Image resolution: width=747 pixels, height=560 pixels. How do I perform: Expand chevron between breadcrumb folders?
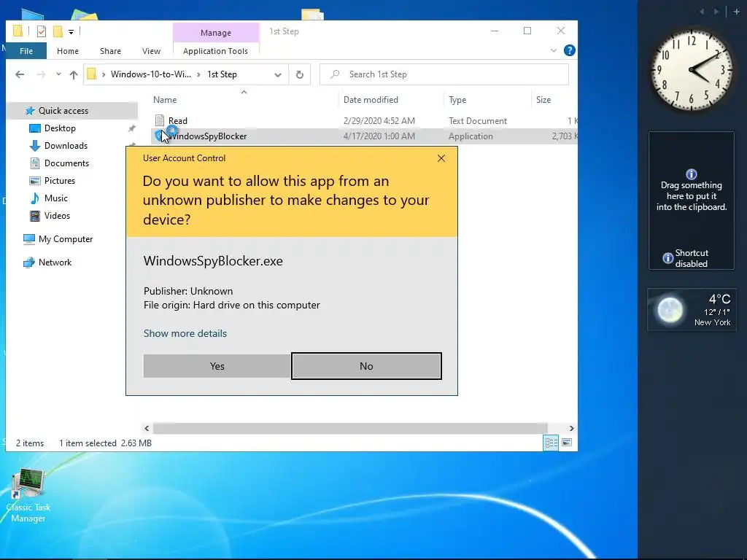pos(198,75)
